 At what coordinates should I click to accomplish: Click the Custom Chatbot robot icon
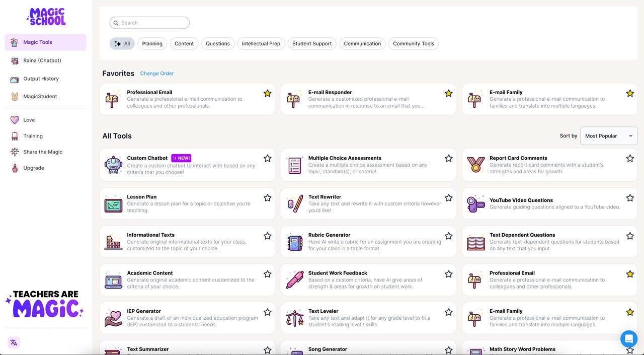pos(113,165)
